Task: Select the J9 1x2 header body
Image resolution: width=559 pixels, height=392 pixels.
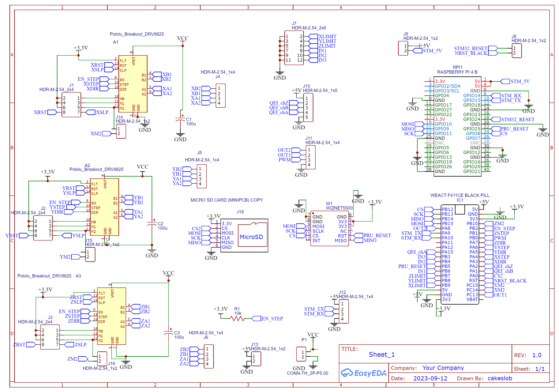Action: pyautogui.click(x=403, y=48)
